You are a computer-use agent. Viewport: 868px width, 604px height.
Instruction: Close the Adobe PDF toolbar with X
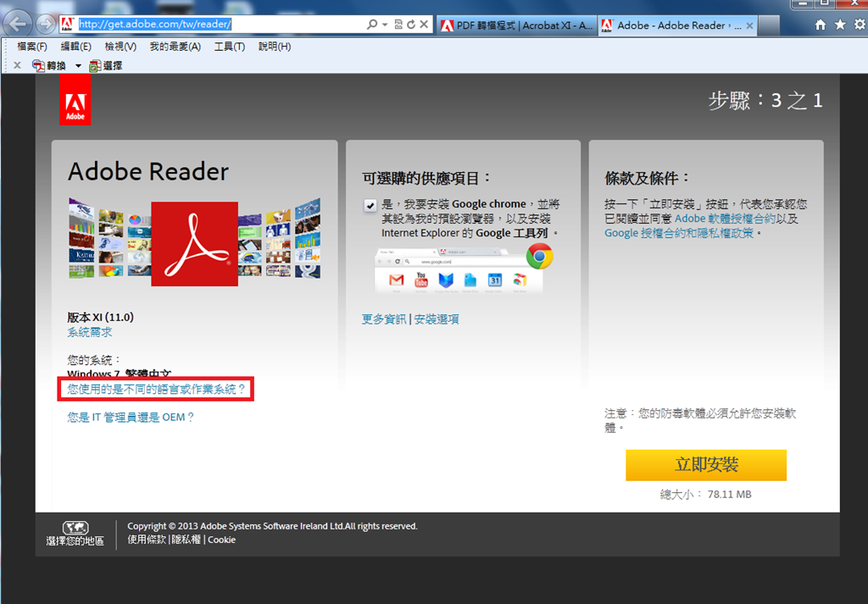coord(17,65)
